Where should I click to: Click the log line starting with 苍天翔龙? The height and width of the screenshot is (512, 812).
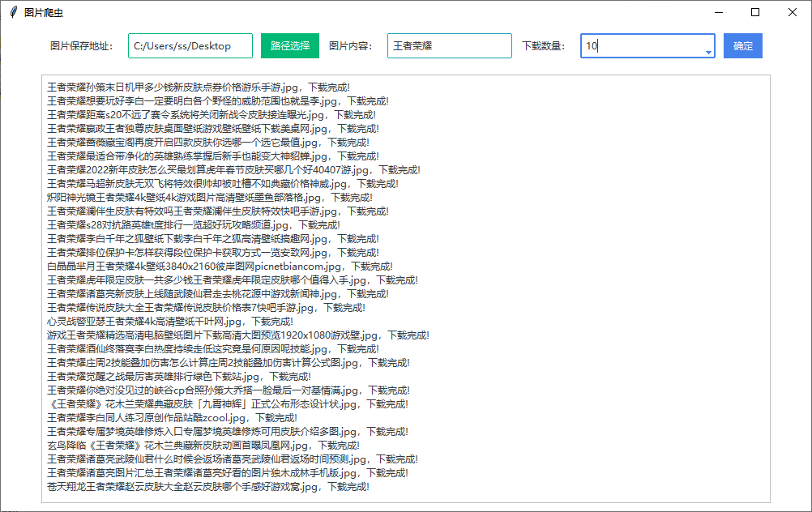point(208,487)
